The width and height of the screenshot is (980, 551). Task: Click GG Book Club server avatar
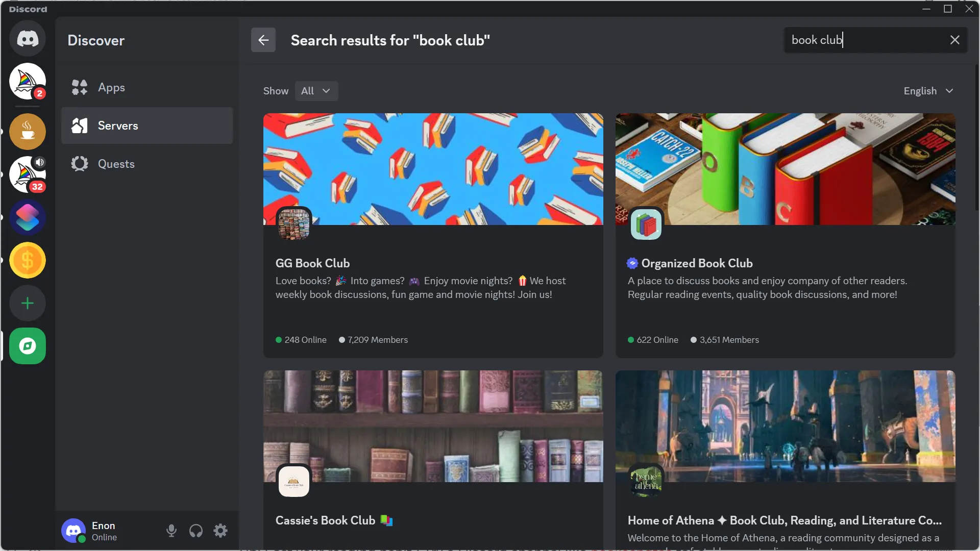click(x=294, y=224)
